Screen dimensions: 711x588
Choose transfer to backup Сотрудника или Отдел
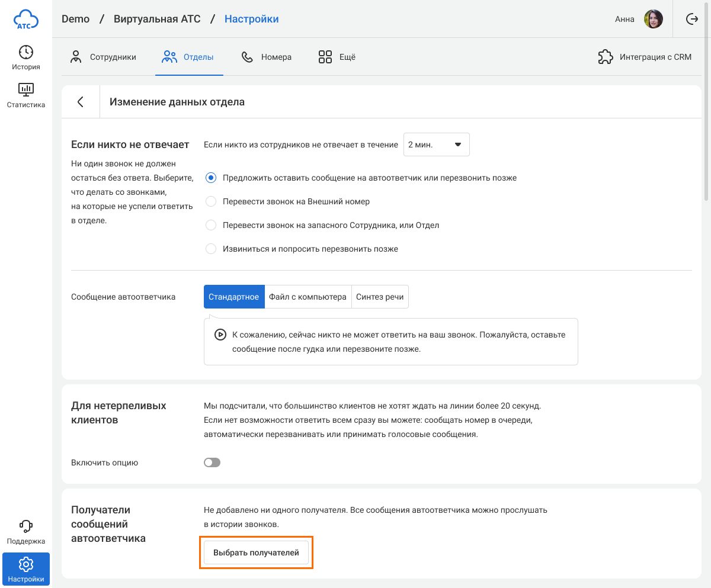[x=211, y=226]
